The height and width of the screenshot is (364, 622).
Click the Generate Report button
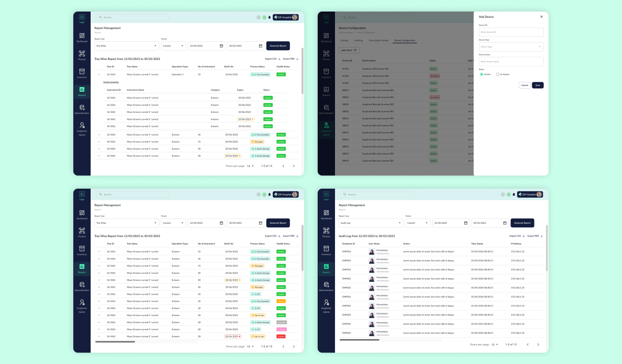tap(278, 46)
